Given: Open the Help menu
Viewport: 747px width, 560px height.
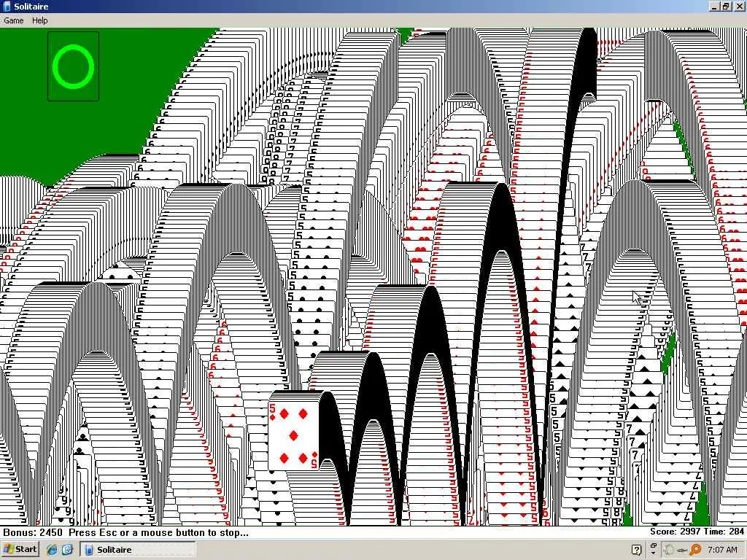Looking at the screenshot, I should pos(39,20).
